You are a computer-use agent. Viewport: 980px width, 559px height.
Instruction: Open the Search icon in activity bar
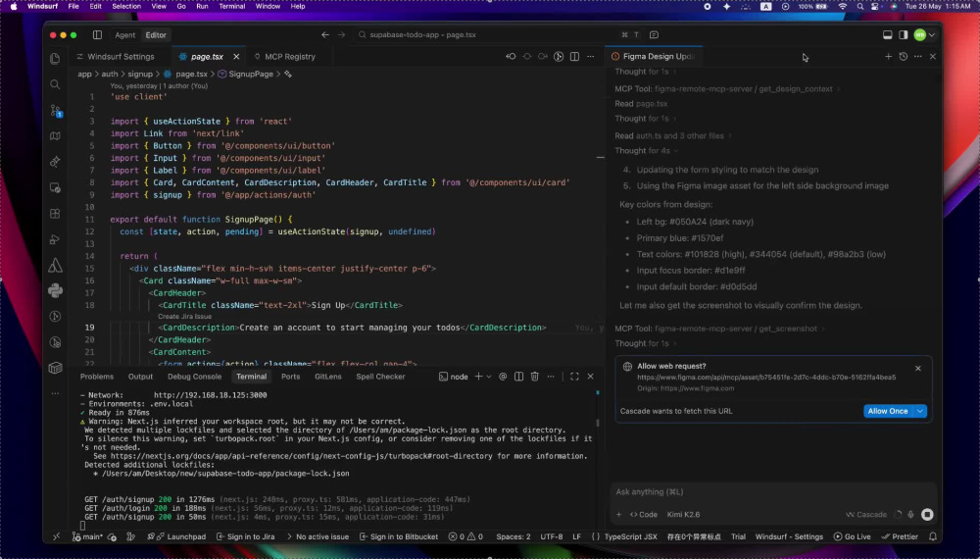pos(55,84)
